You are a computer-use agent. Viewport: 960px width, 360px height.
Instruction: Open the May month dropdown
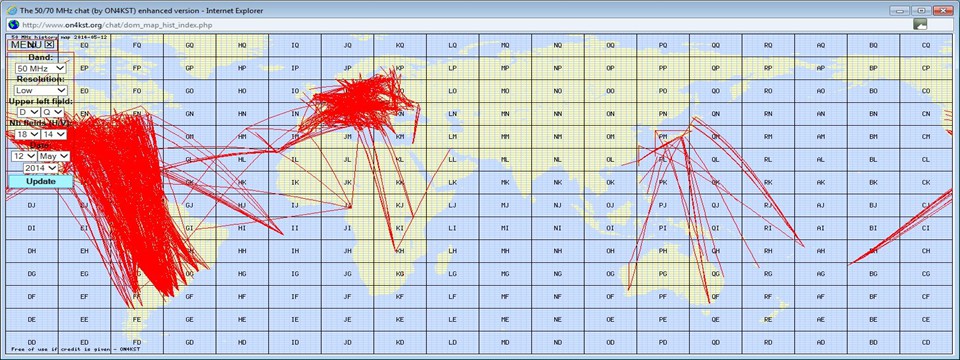[54, 157]
